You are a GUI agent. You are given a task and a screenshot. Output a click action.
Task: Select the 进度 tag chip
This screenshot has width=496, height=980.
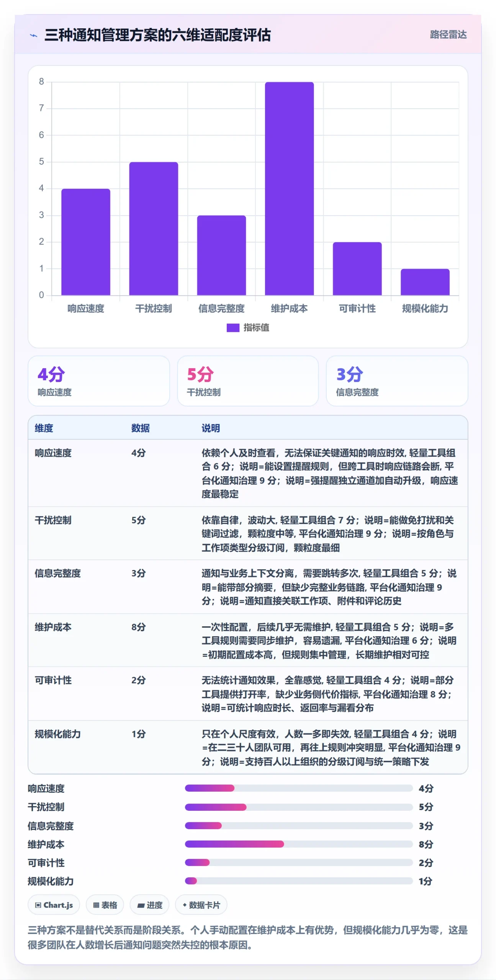coord(149,905)
